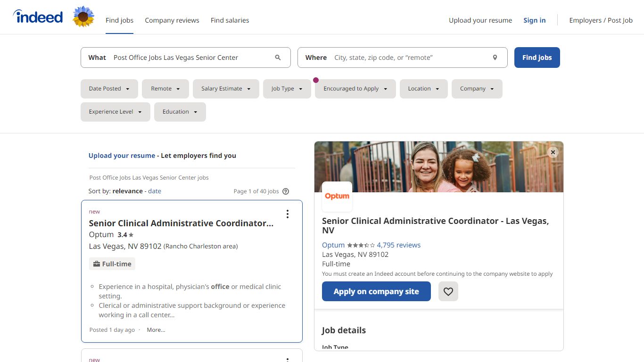Open Employers / Post Job
Viewport: 644px width, 362px height.
601,20
